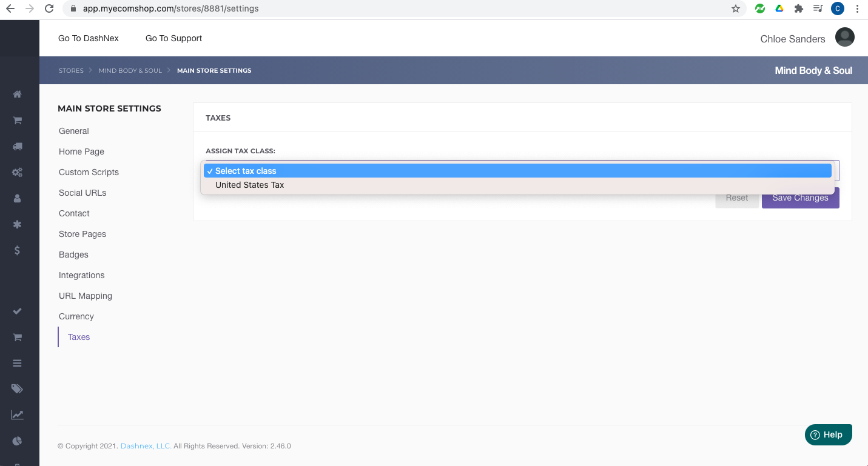The height and width of the screenshot is (466, 868).
Task: Click the MAIN STORE SETTINGS breadcrumb text
Action: pyautogui.click(x=214, y=70)
